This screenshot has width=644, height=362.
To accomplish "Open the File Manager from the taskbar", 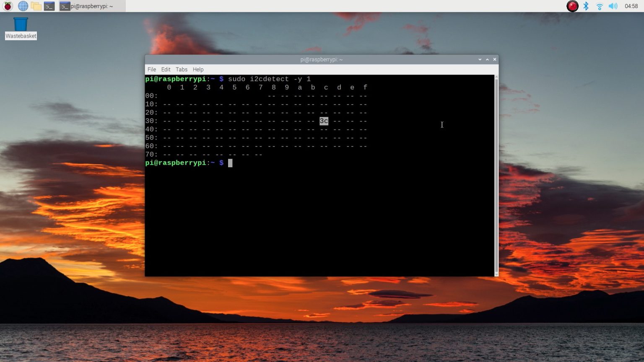I will click(36, 6).
